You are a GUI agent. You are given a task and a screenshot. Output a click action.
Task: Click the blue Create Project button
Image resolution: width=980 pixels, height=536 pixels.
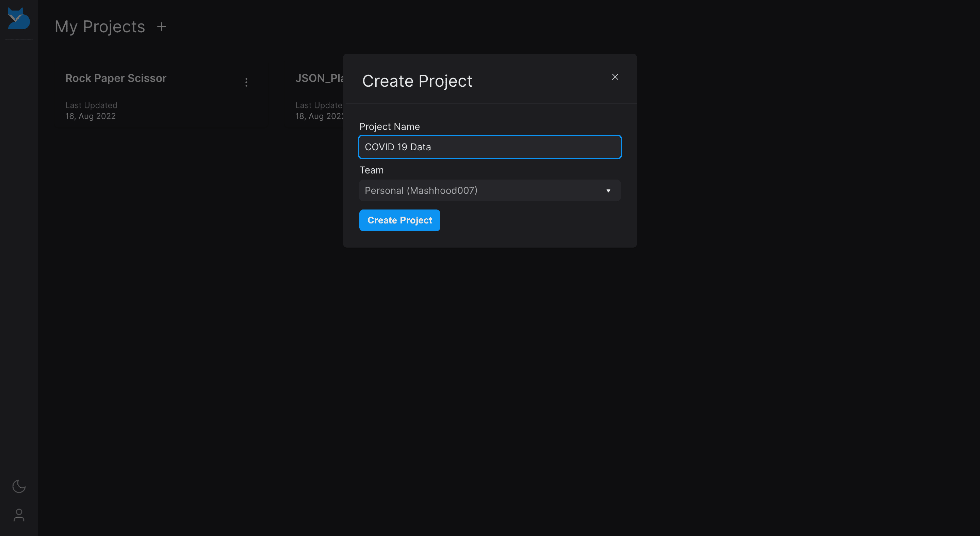(x=399, y=220)
